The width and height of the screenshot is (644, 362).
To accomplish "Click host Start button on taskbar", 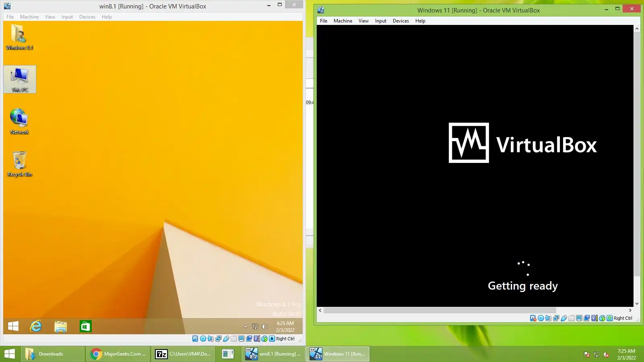I will pos(9,354).
